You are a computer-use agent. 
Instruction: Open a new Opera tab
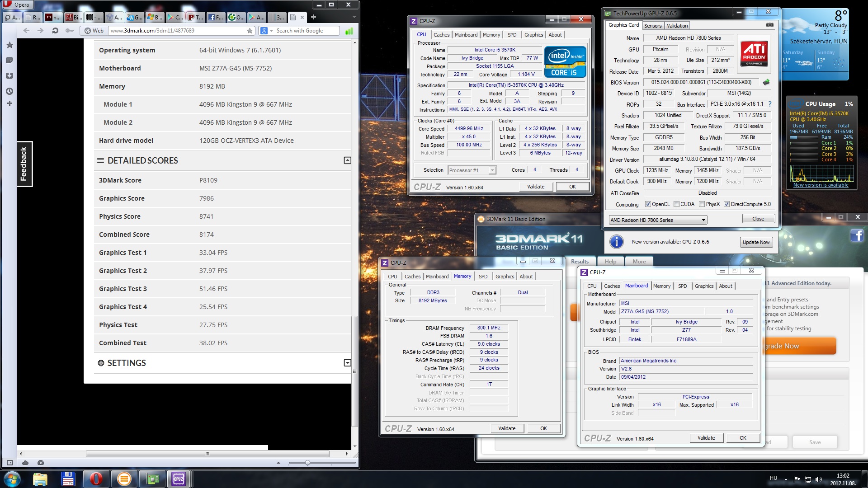click(313, 17)
